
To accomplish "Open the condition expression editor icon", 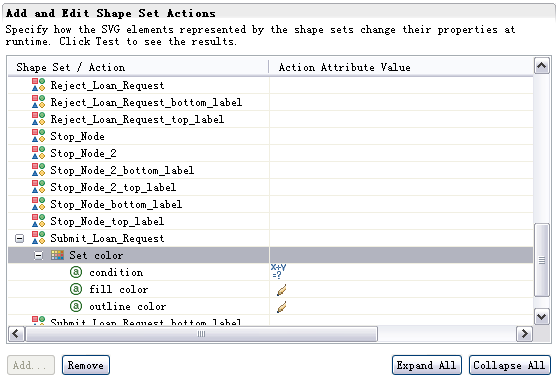I will coord(278,271).
